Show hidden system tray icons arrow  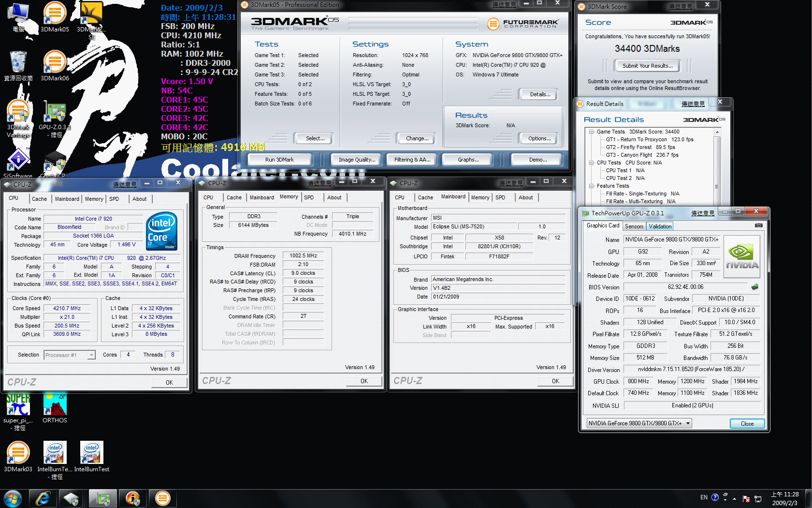point(734,498)
